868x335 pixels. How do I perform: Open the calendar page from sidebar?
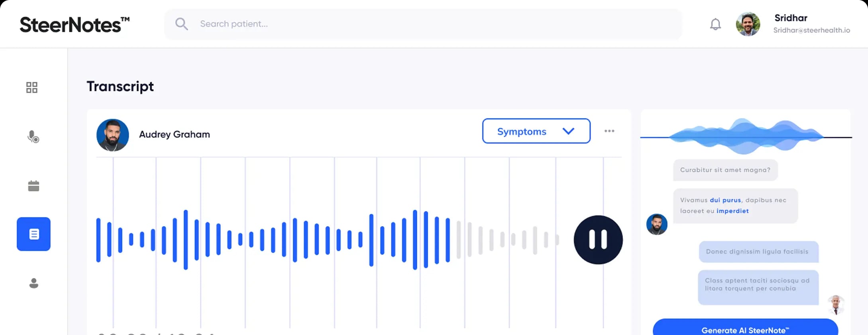click(x=33, y=185)
